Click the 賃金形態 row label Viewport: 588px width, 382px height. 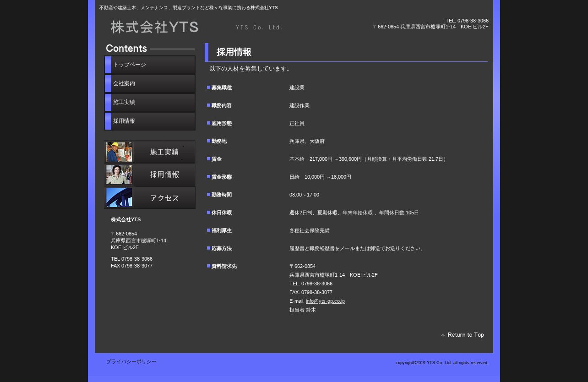pyautogui.click(x=222, y=177)
